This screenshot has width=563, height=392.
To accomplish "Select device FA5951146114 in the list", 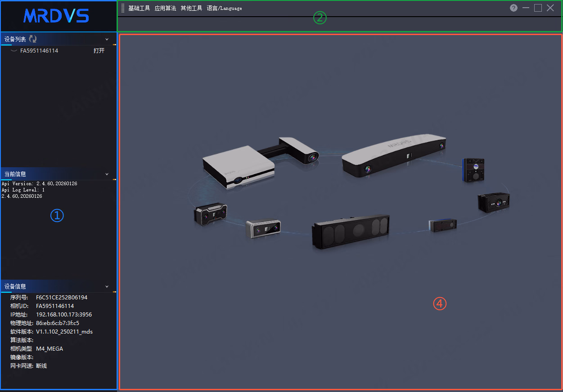I will tap(39, 51).
